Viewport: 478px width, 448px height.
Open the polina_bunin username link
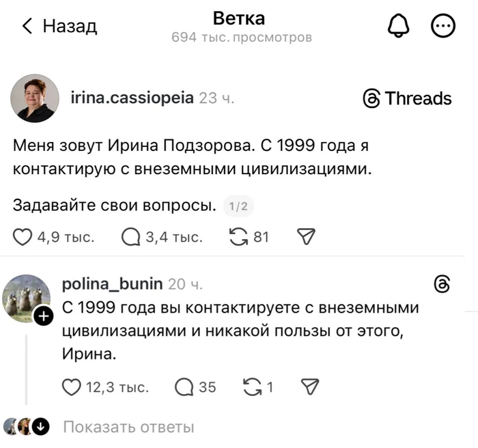pyautogui.click(x=112, y=283)
